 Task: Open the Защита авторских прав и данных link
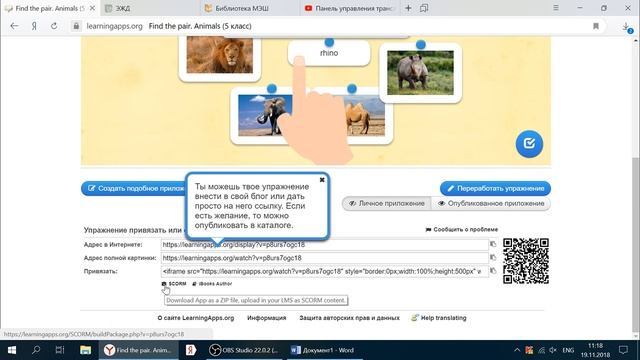349,318
